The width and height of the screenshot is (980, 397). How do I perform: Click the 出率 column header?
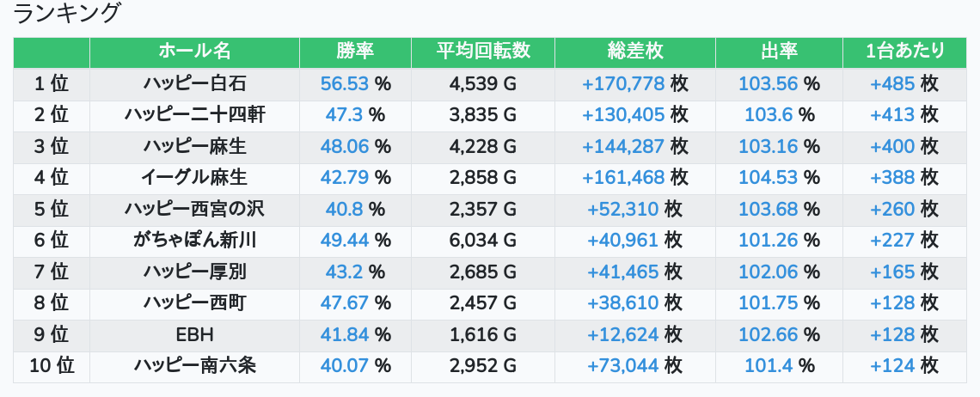point(779,52)
